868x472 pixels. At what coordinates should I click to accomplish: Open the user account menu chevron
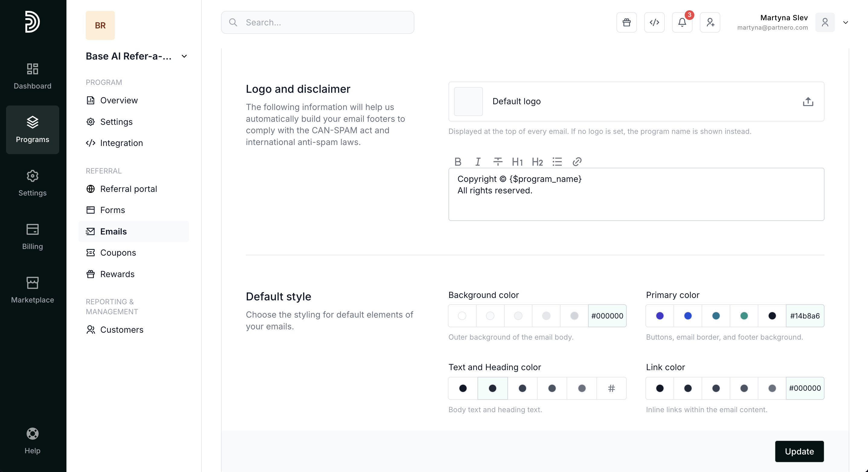click(845, 23)
